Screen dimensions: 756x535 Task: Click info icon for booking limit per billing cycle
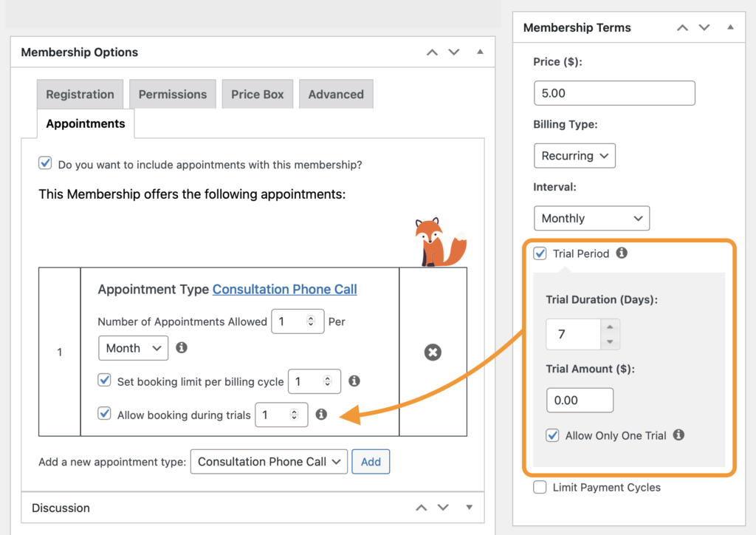[x=354, y=381]
